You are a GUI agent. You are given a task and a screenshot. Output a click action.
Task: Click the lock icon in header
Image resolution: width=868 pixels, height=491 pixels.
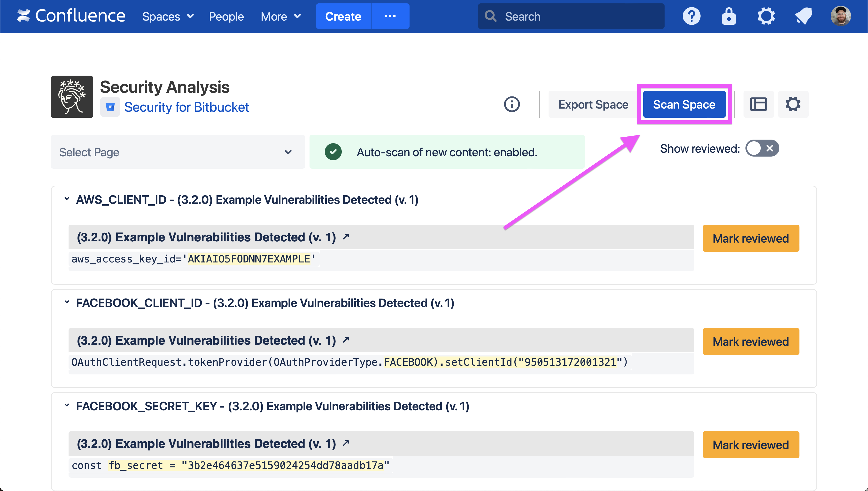click(x=728, y=16)
